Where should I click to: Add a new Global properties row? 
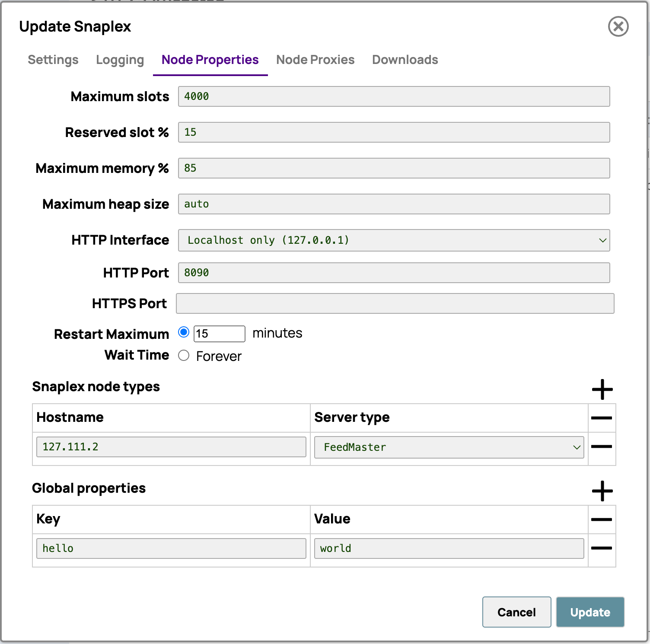click(x=602, y=491)
